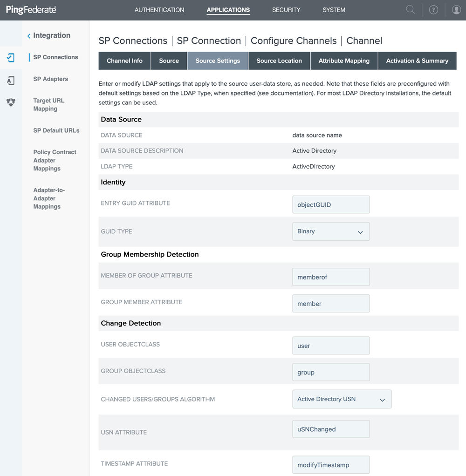This screenshot has width=466, height=476.
Task: Go to the Attribute Mapping tab
Action: point(344,61)
